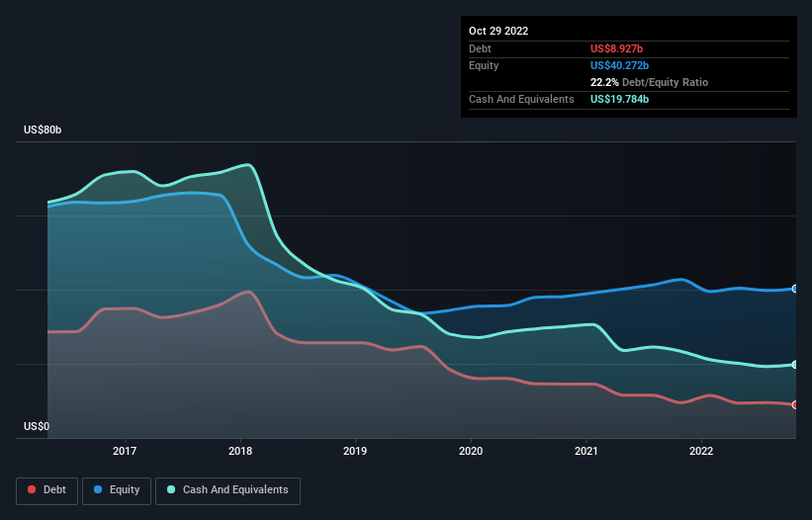Viewport: 812px width, 520px height.
Task: Click the 2021 x-axis label
Action: coord(586,451)
